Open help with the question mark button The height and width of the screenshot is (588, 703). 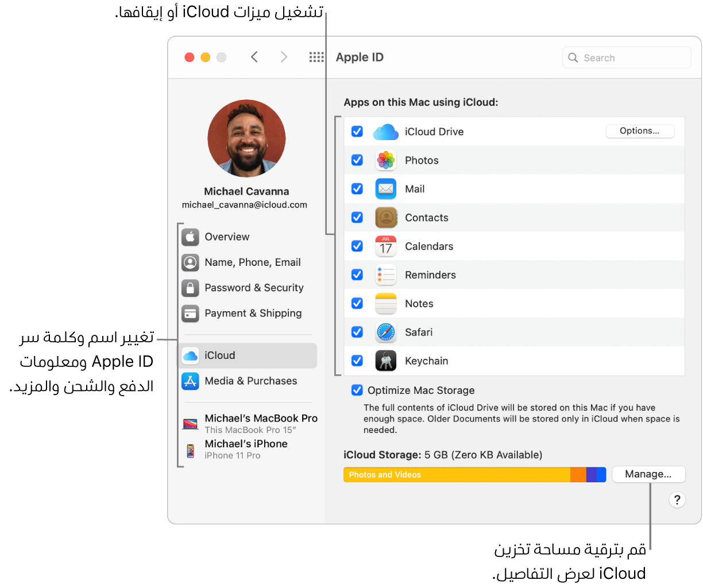click(x=677, y=500)
